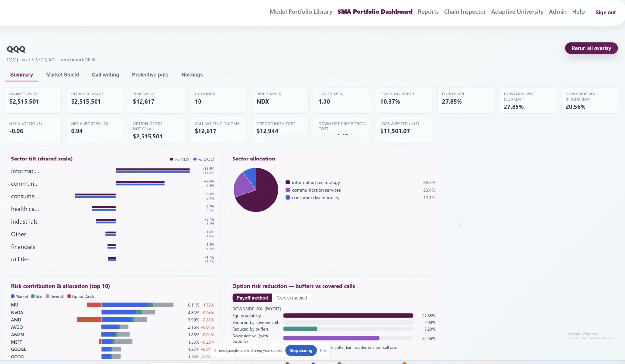This screenshot has width=625, height=364.
Task: Go to SMA Portfolio Dashboard
Action: coord(375,12)
